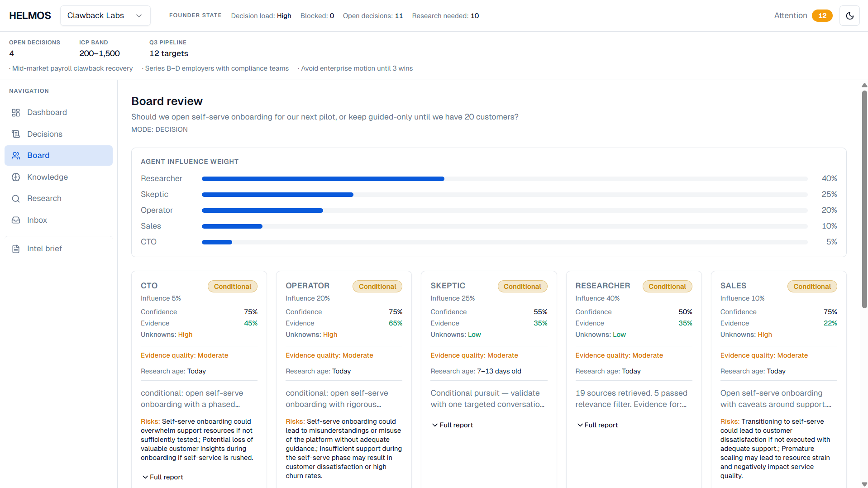Click the Intel brief document icon

point(16,249)
